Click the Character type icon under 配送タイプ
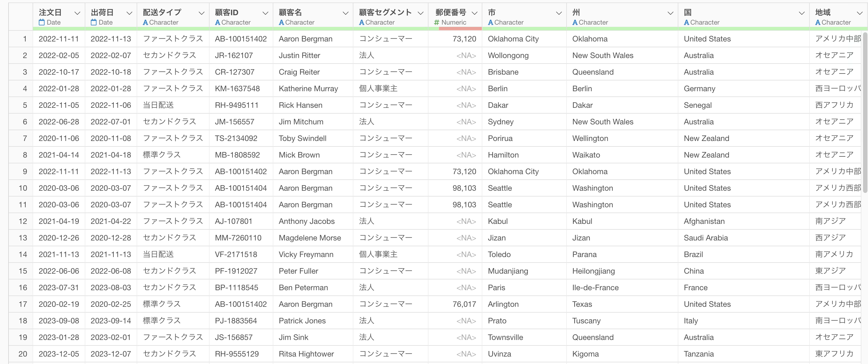 click(x=145, y=22)
